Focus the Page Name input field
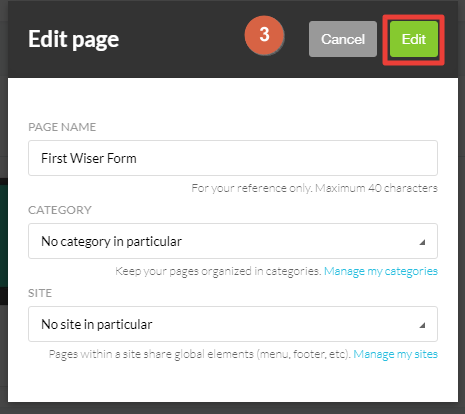465x414 pixels. (x=233, y=158)
